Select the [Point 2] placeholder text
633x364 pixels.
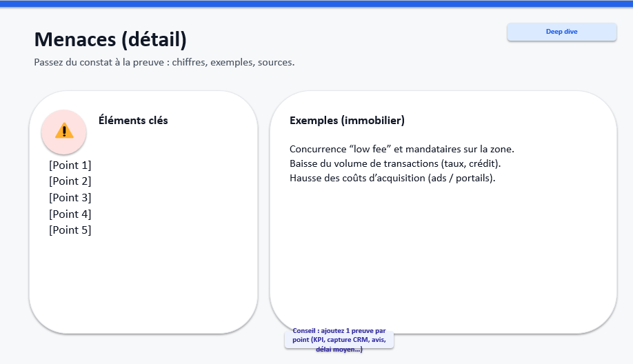click(x=70, y=181)
